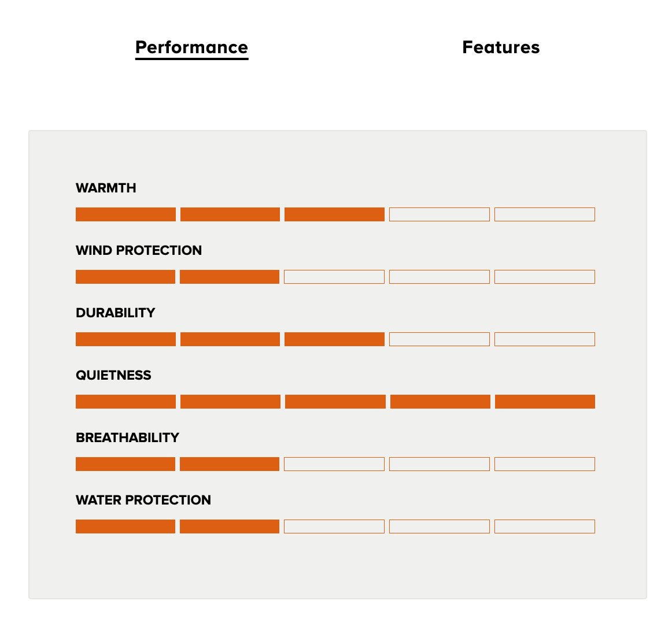The height and width of the screenshot is (623, 672).
Task: Click the fifth filled Quietness segment
Action: click(x=545, y=402)
